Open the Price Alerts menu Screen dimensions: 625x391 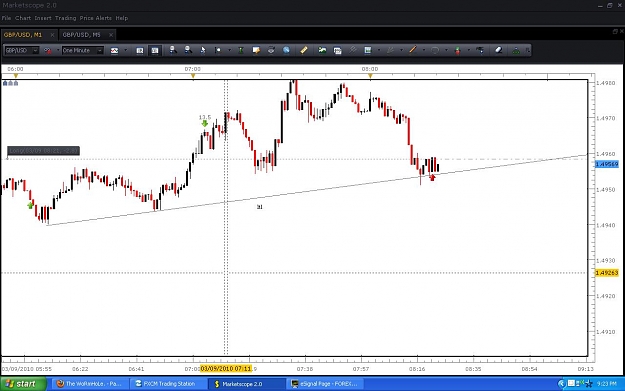point(96,18)
